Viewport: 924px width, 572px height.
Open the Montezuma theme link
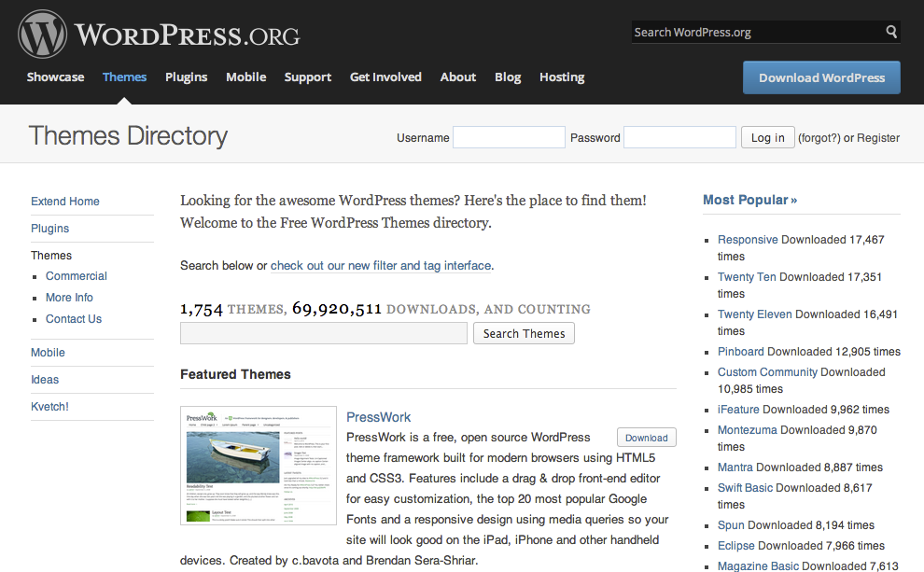click(748, 430)
